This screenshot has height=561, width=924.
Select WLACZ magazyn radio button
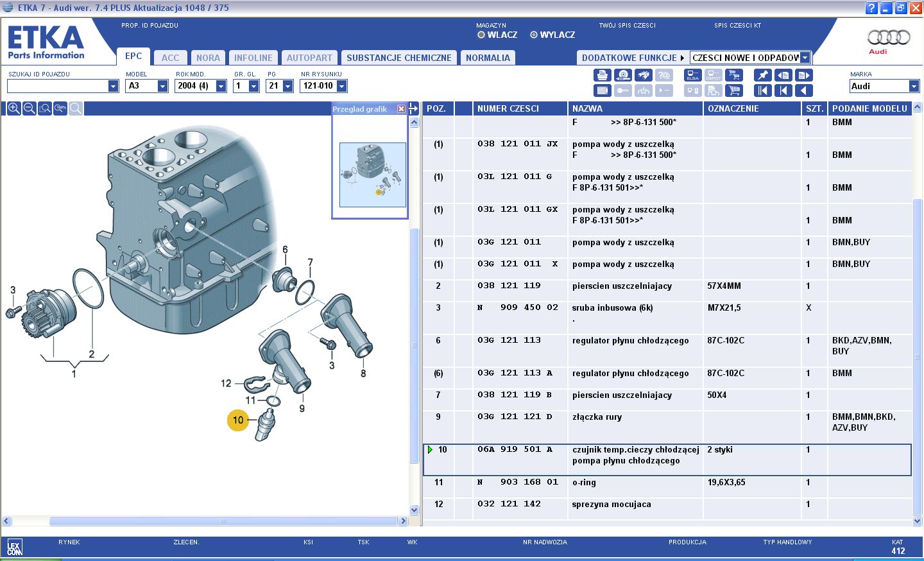[x=481, y=35]
